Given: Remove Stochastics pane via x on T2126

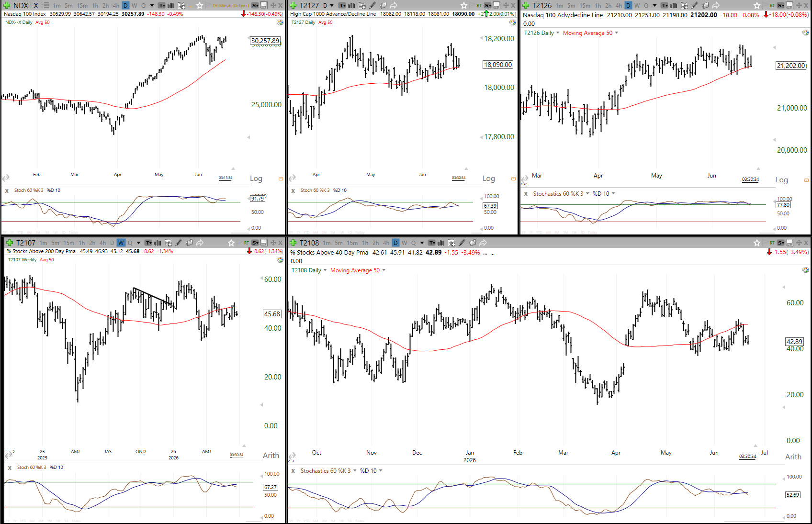Looking at the screenshot, I should tap(526, 194).
